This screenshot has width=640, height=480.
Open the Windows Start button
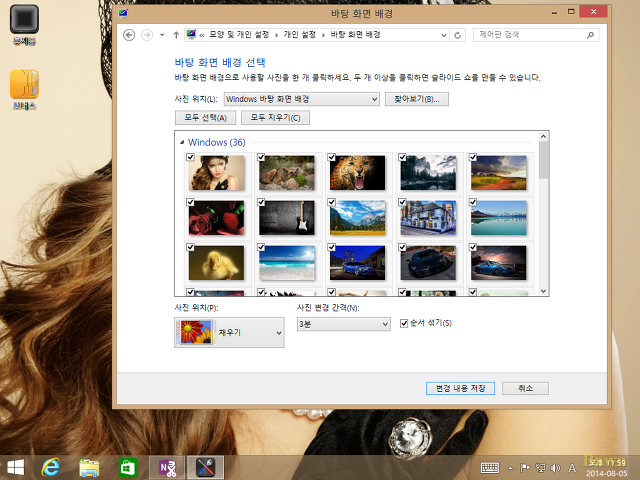click(x=16, y=468)
